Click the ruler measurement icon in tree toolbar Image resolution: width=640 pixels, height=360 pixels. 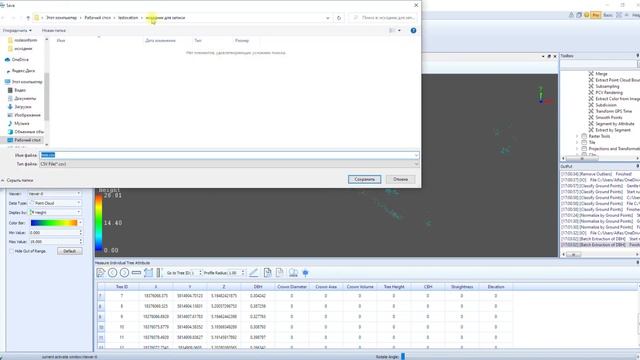(x=136, y=273)
